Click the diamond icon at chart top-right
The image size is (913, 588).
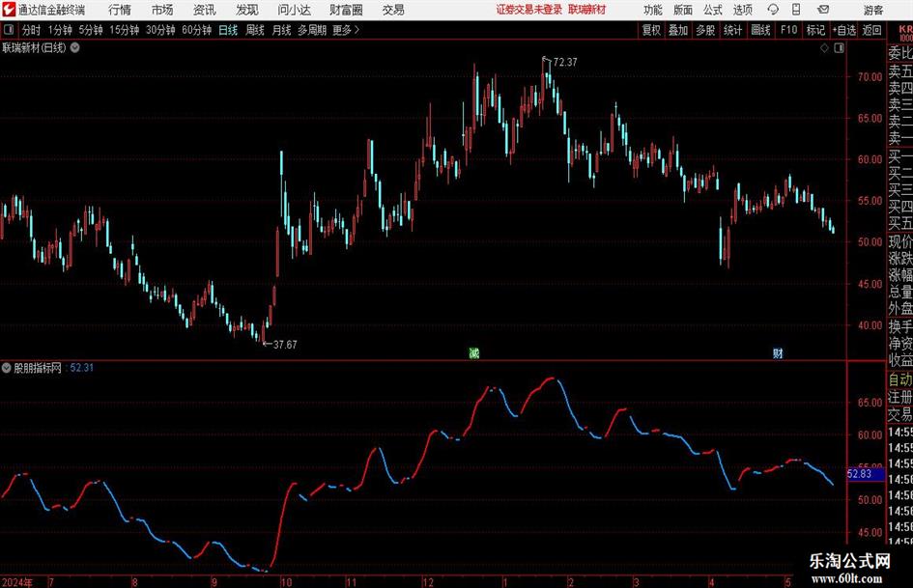(824, 48)
